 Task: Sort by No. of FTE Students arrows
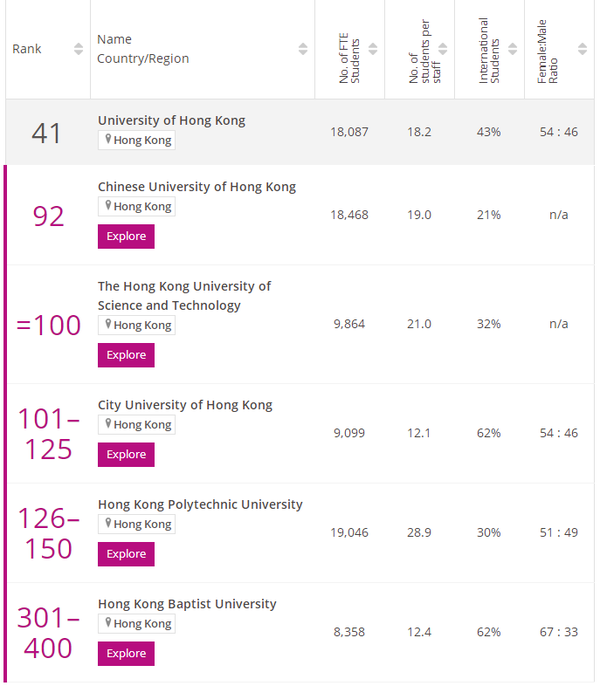click(373, 49)
